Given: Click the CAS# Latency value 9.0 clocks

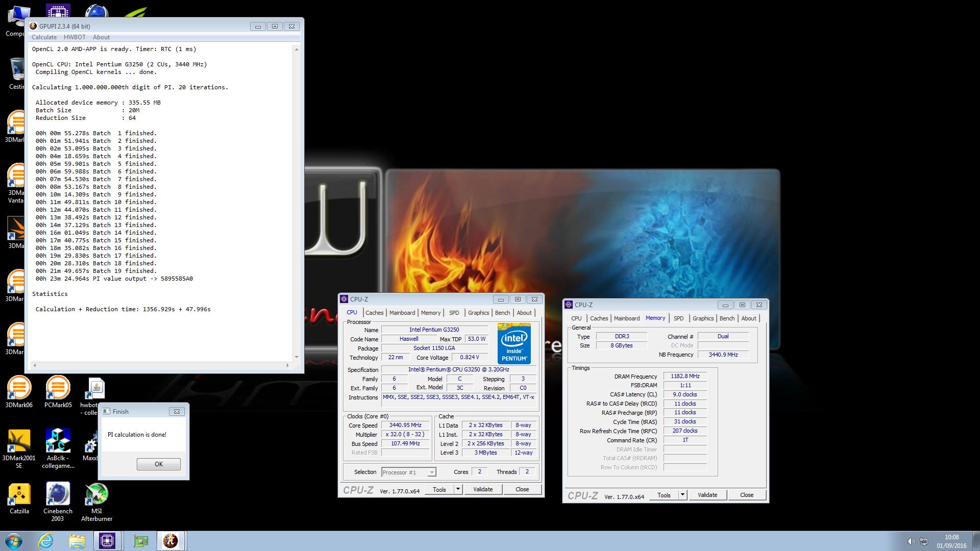Looking at the screenshot, I should pos(685,394).
